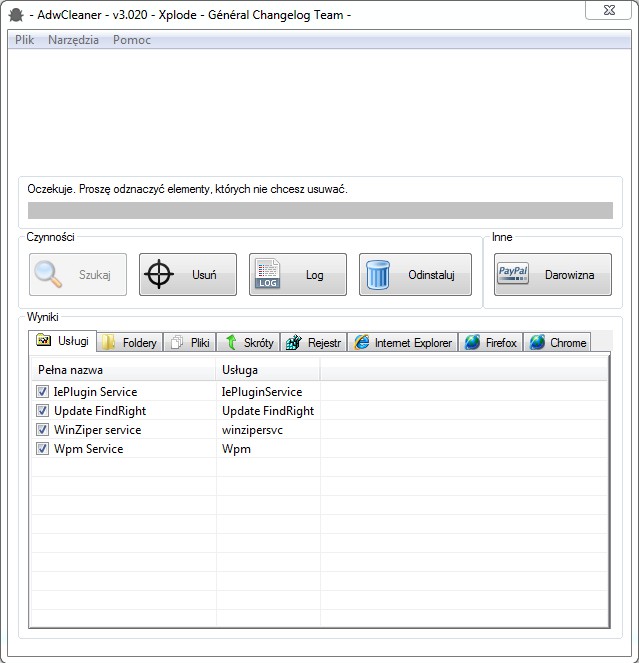This screenshot has height=663, width=639.
Task: Switch to the Firefox tab
Action: 491,342
